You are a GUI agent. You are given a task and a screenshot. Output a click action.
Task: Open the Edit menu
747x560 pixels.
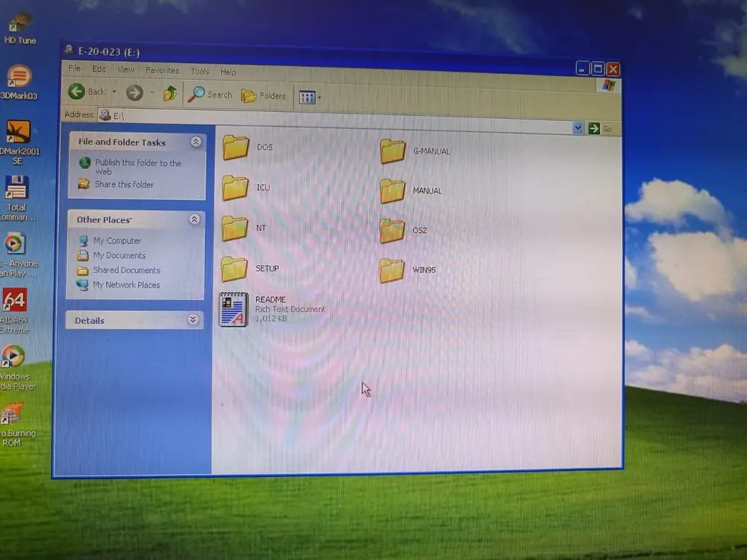point(98,69)
